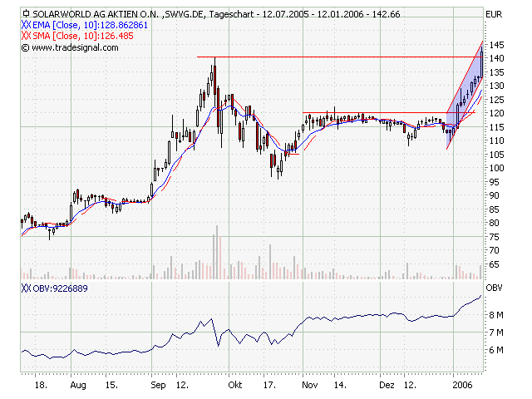Click price axis value 95
Image resolution: width=532 pixels, height=399 pixels.
click(x=494, y=182)
